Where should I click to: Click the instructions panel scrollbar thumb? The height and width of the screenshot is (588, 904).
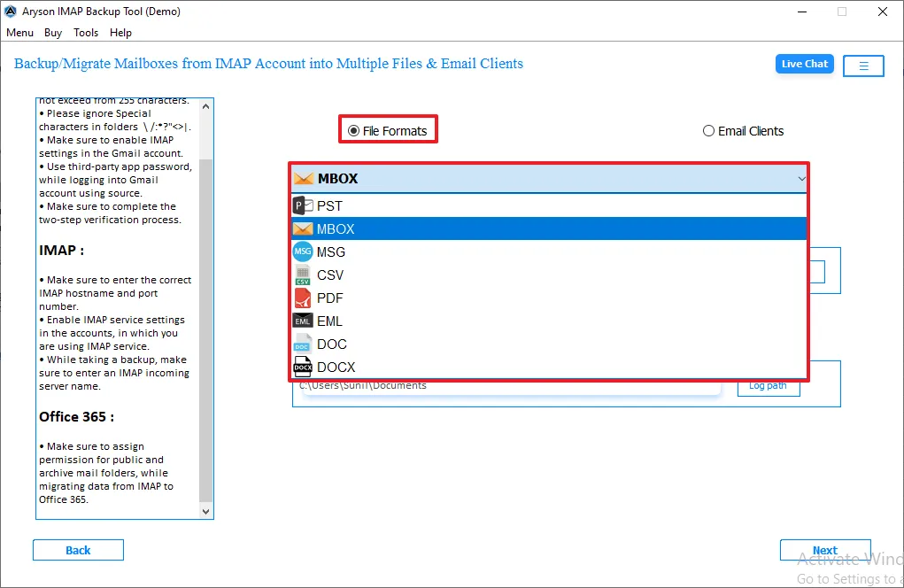tap(205, 329)
